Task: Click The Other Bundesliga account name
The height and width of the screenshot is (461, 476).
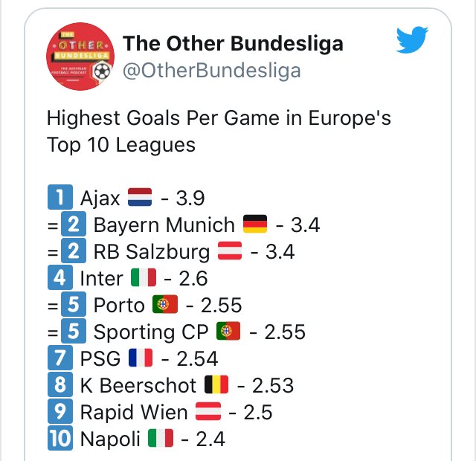Action: [x=233, y=44]
